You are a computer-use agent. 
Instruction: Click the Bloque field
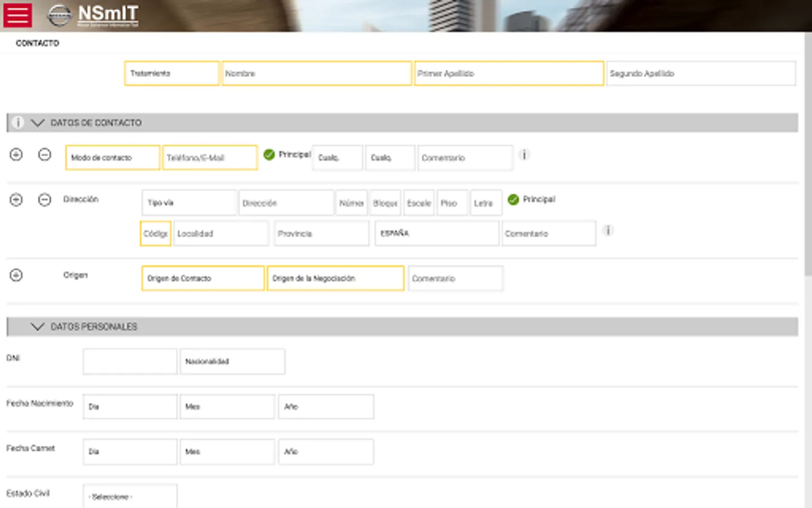[386, 203]
